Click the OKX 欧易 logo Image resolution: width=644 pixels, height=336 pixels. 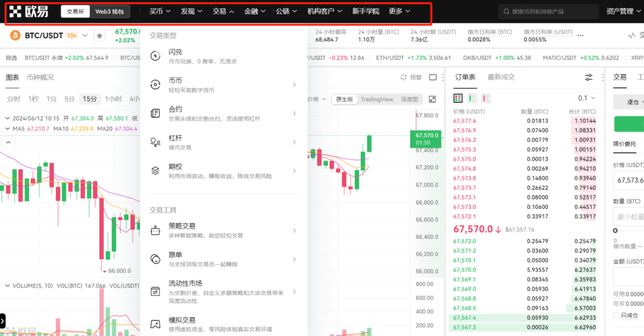[29, 11]
